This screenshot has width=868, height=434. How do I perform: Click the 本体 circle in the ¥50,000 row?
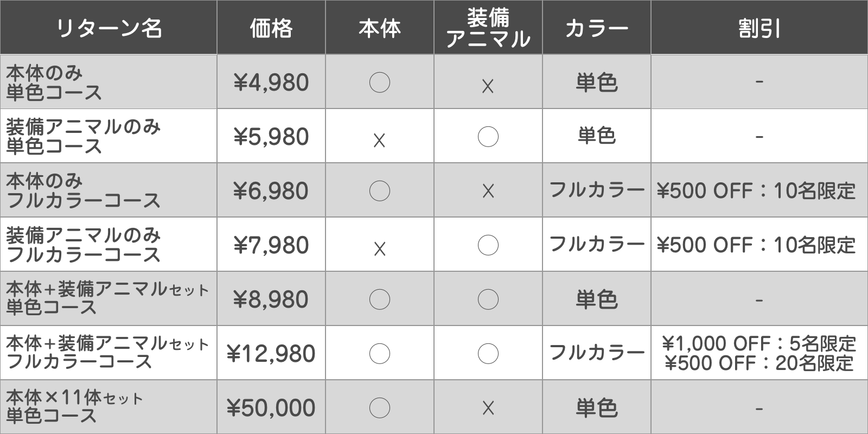point(379,408)
